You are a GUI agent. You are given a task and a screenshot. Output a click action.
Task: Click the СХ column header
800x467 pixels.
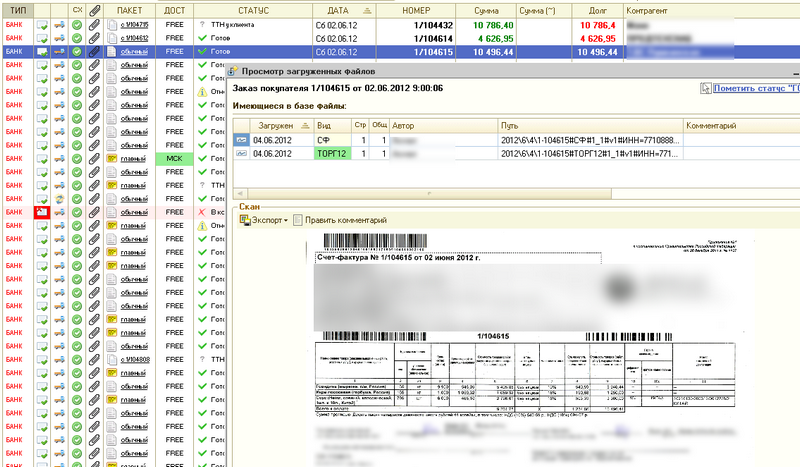point(77,10)
